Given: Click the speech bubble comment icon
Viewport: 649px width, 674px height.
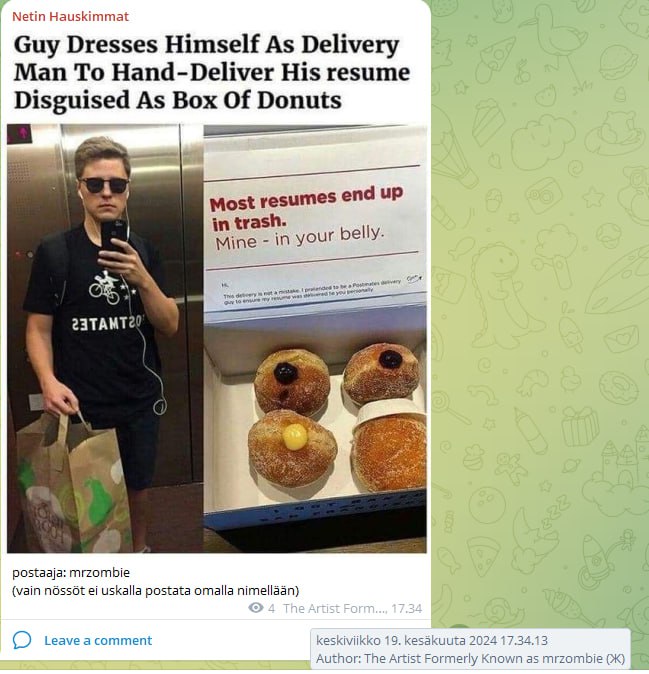Looking at the screenshot, I should 22,640.
